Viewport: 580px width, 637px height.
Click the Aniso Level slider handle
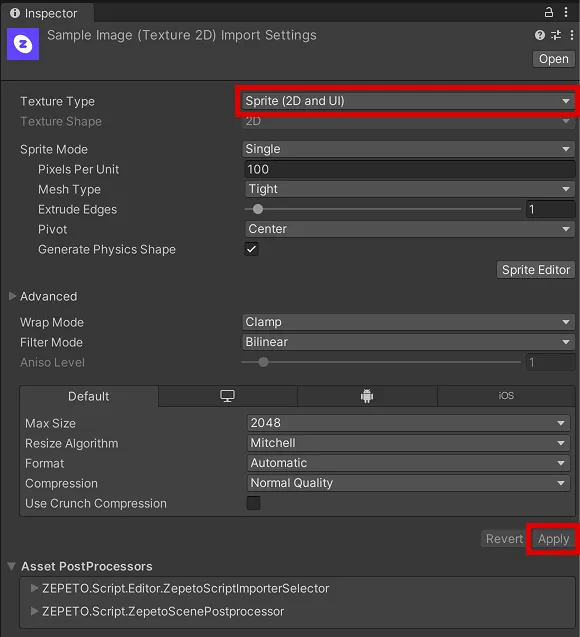coord(263,362)
